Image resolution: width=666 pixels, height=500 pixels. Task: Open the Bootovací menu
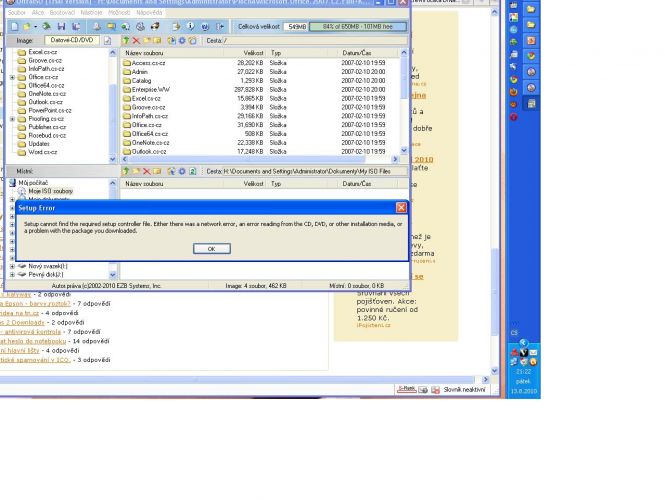tap(62, 13)
